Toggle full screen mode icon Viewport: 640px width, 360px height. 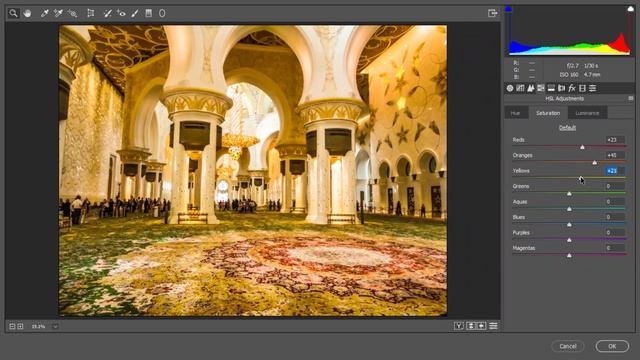tap(493, 13)
